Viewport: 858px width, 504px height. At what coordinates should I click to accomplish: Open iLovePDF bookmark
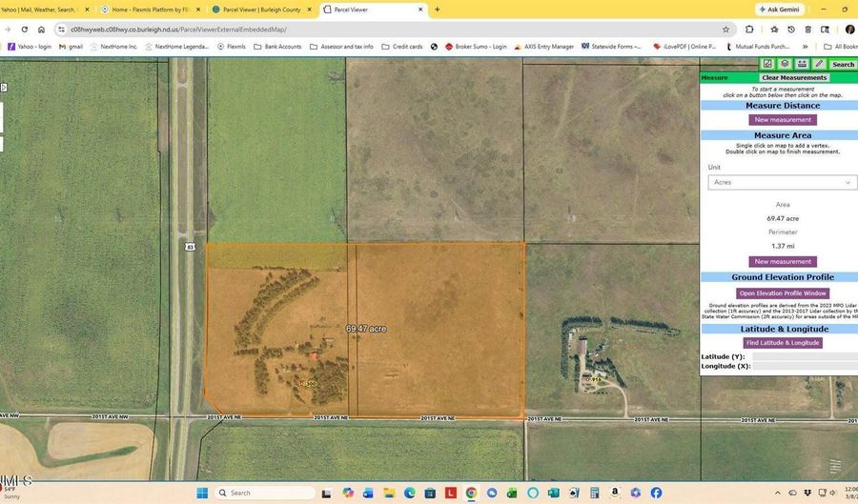(x=684, y=47)
